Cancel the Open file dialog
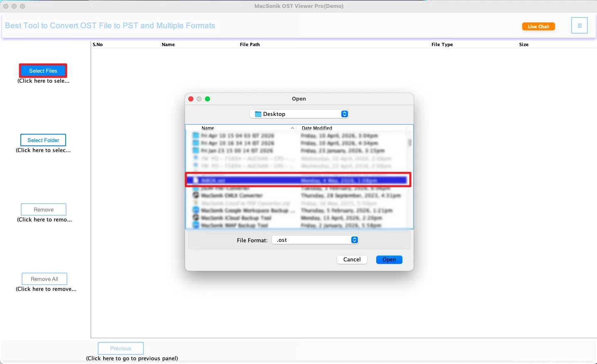597x364 pixels. pos(352,260)
